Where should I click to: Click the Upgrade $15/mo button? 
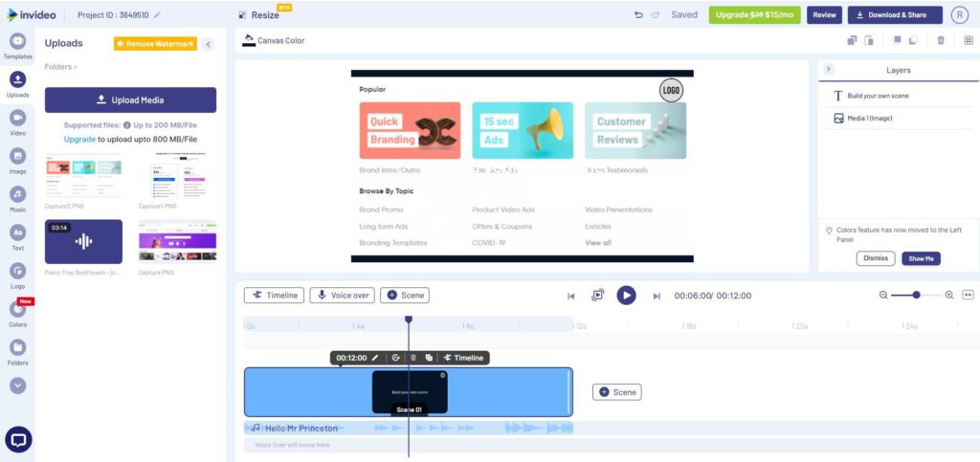[754, 15]
